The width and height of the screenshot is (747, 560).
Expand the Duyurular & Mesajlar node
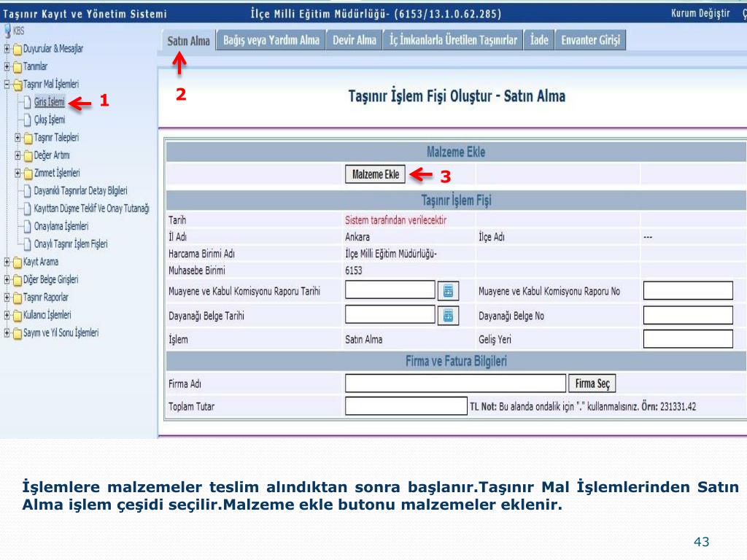[x=7, y=49]
